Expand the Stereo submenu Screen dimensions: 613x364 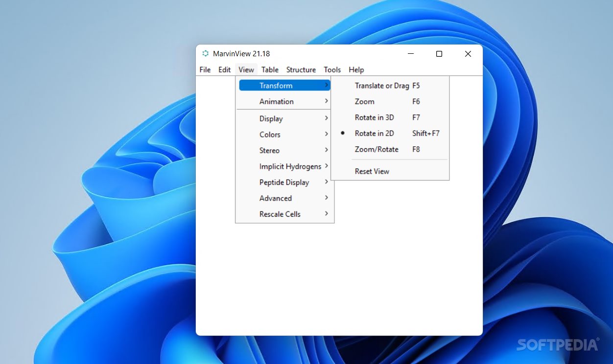click(285, 150)
